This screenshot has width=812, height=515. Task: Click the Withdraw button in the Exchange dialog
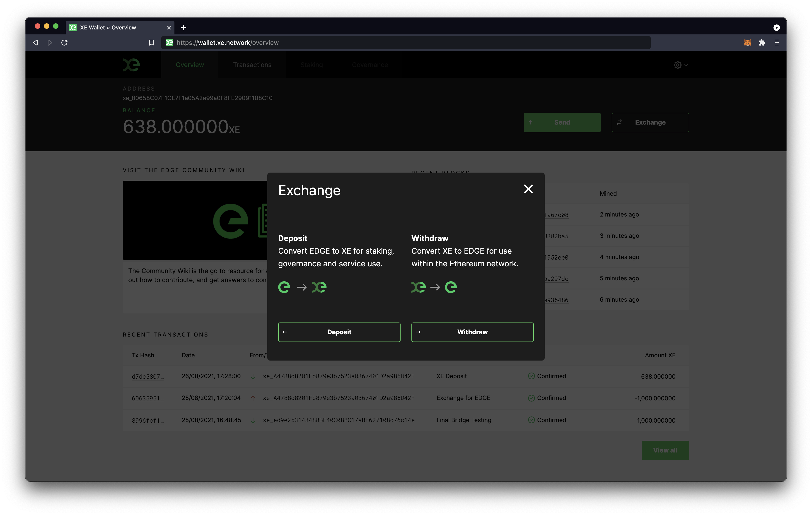(x=472, y=332)
